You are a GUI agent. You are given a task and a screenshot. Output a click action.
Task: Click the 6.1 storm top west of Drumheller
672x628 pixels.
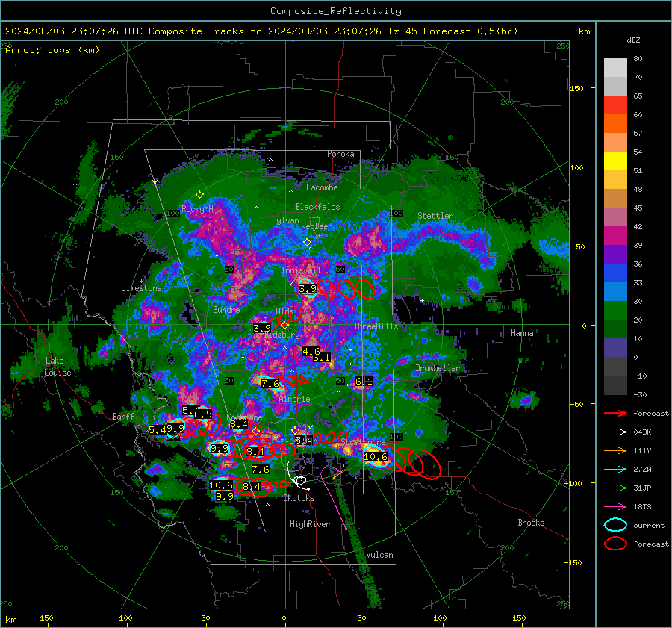[x=364, y=381]
